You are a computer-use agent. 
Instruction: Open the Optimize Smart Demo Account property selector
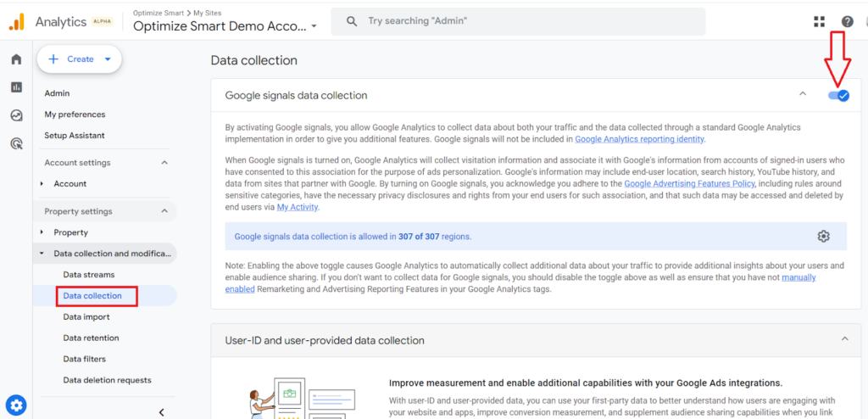[x=225, y=26]
